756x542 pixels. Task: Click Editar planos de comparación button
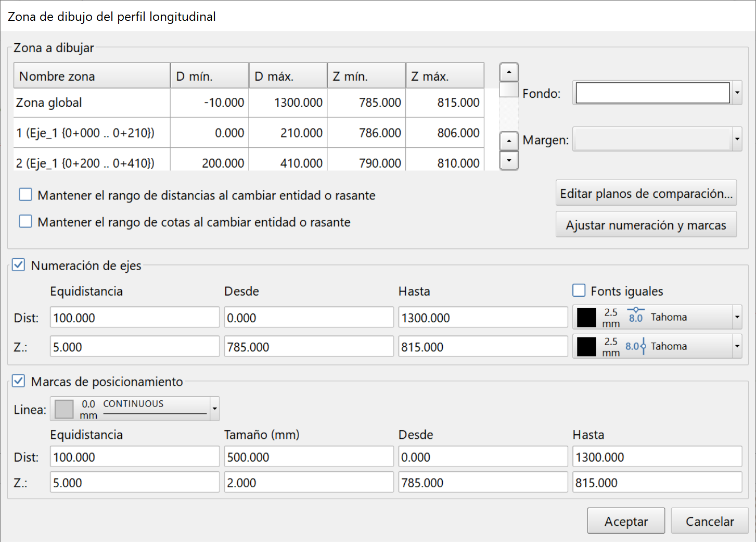click(x=646, y=194)
